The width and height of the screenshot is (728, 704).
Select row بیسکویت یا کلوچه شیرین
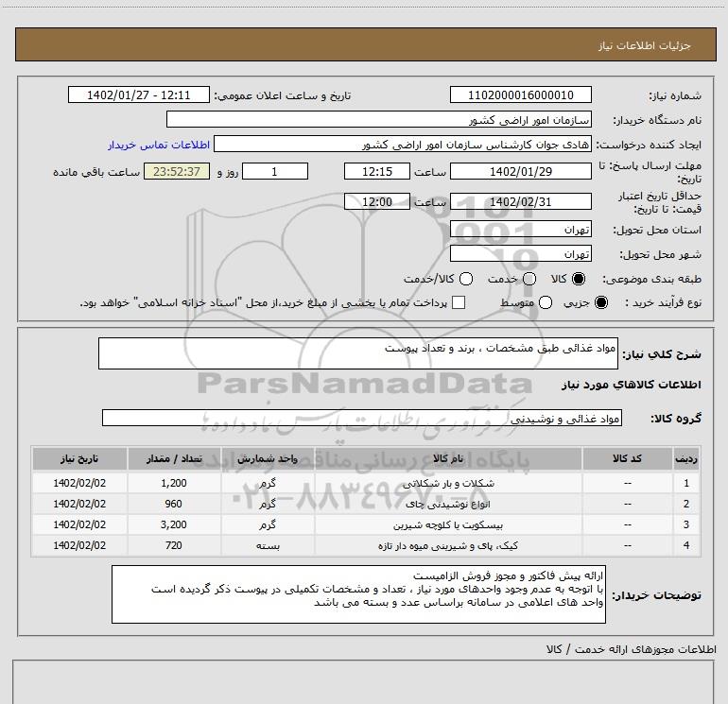pos(366,524)
